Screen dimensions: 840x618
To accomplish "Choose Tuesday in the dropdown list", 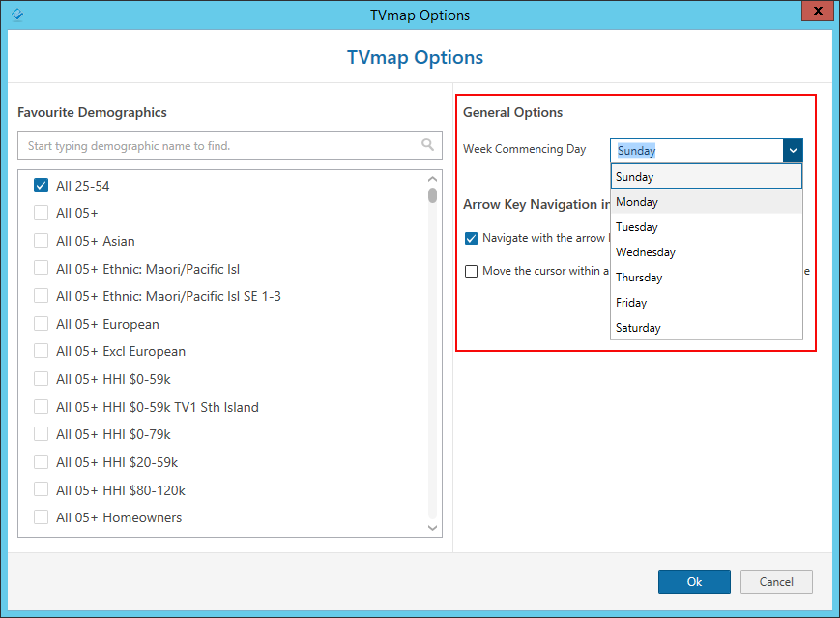I will click(706, 226).
